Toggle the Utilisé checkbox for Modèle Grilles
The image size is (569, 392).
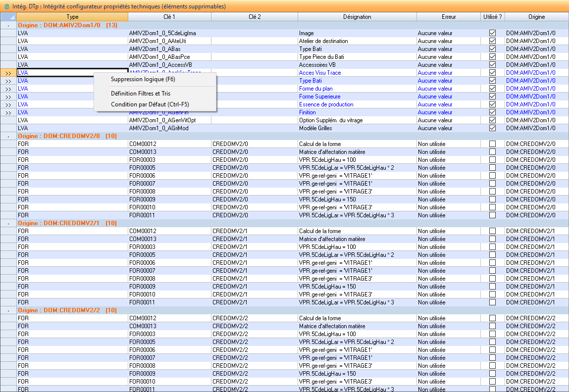click(x=492, y=128)
